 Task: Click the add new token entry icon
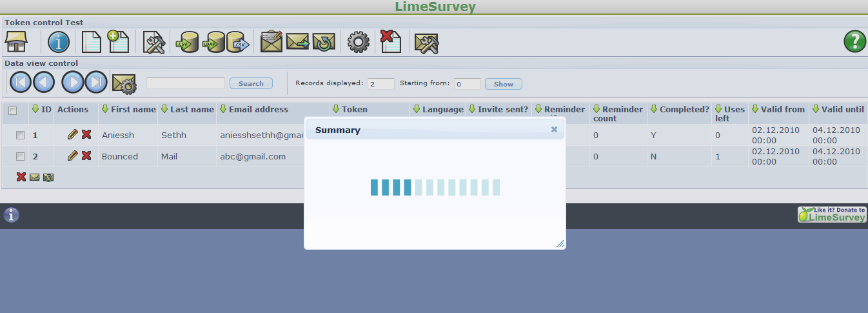click(118, 43)
